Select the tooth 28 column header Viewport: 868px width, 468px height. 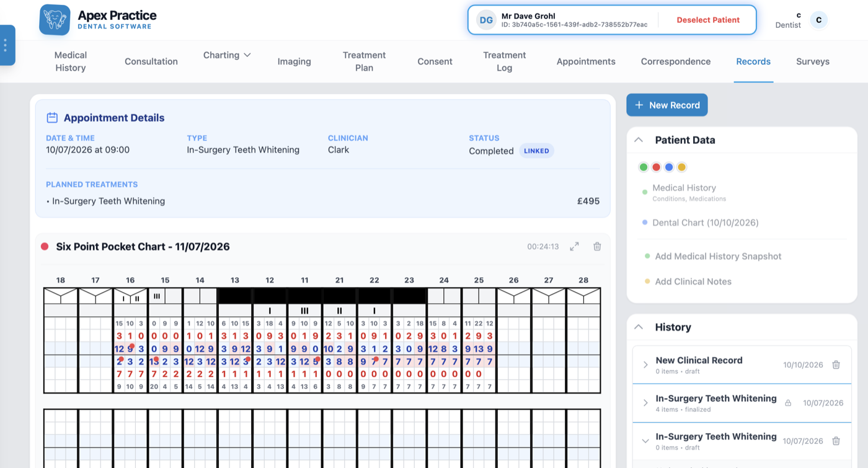pos(583,280)
